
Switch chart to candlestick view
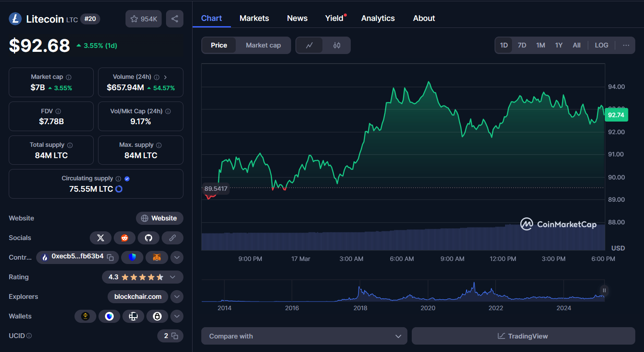tap(336, 45)
